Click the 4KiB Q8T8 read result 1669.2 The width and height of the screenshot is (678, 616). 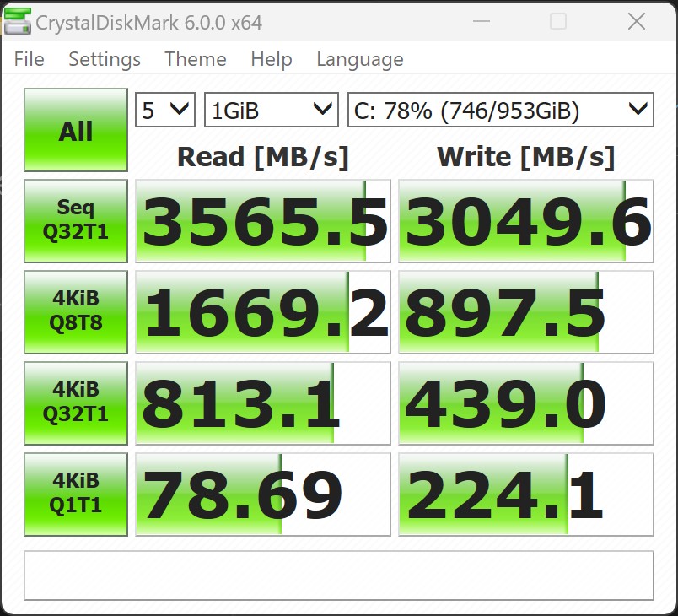click(x=263, y=312)
